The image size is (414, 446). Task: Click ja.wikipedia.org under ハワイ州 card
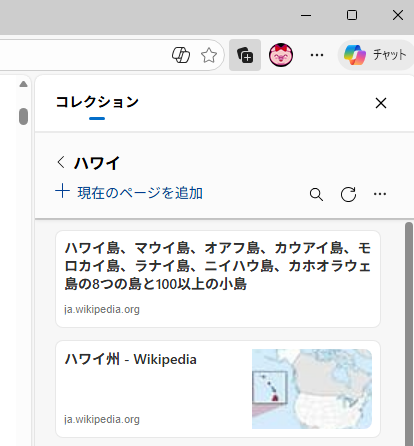102,419
